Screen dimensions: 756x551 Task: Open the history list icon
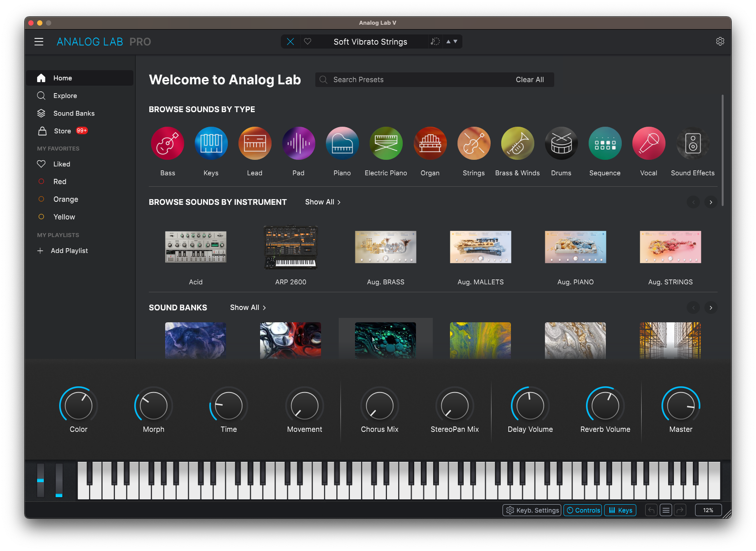point(666,510)
